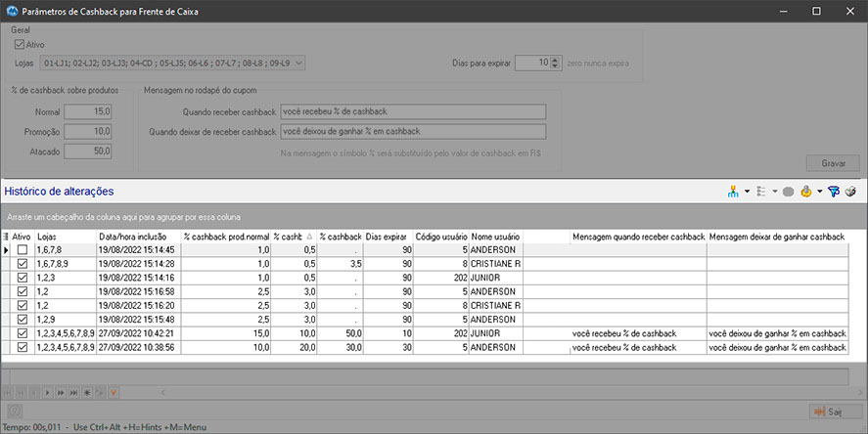Toggle Ativo for the 15:16:58 row
Viewport: 868px width, 434px height.
(23, 291)
